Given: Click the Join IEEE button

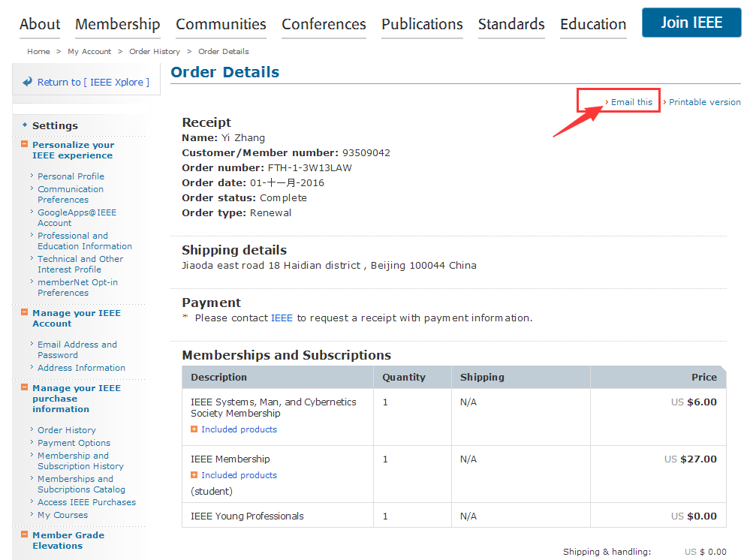Looking at the screenshot, I should point(691,23).
